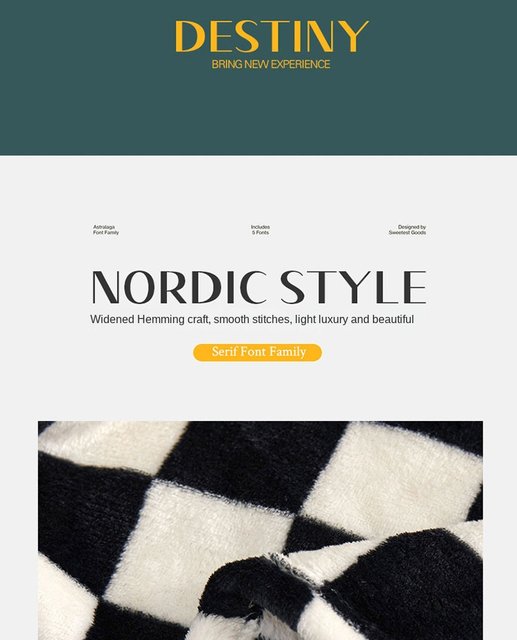Open the checkered blanket product photo
Screen dimensions: 517x640
(x=260, y=530)
